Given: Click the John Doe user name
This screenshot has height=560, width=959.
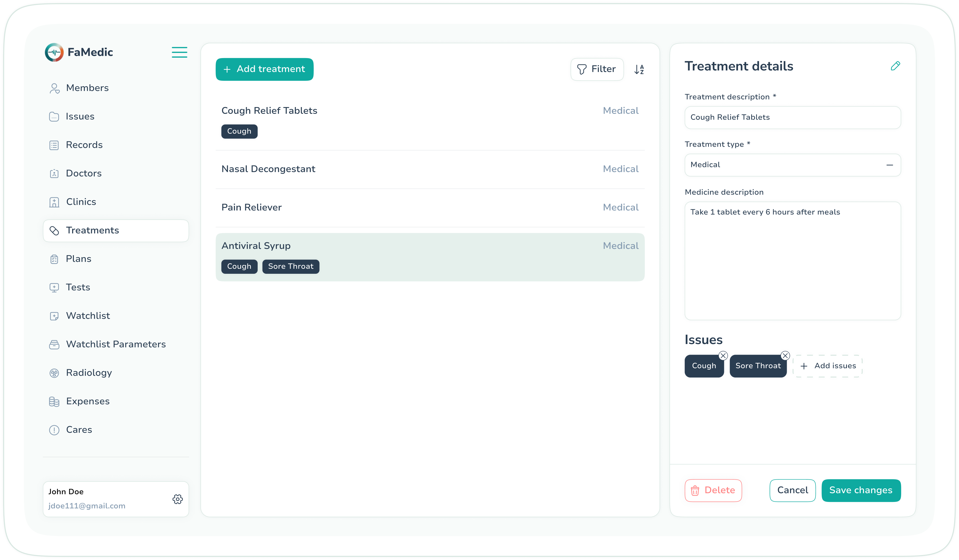Looking at the screenshot, I should 66,492.
